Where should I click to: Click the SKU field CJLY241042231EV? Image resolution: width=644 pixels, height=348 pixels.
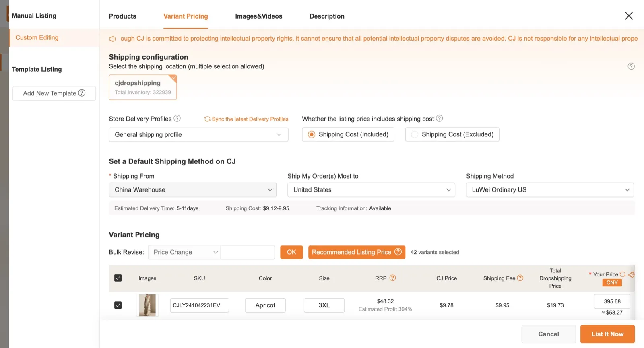199,305
